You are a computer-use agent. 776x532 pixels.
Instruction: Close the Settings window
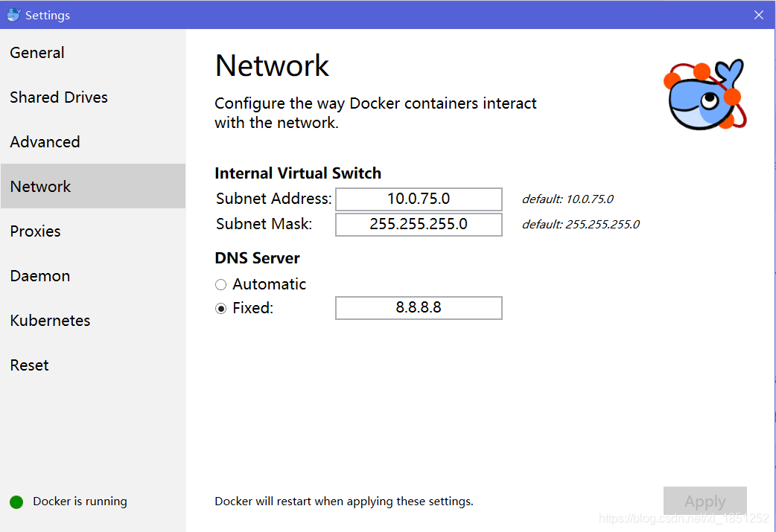[x=758, y=15]
